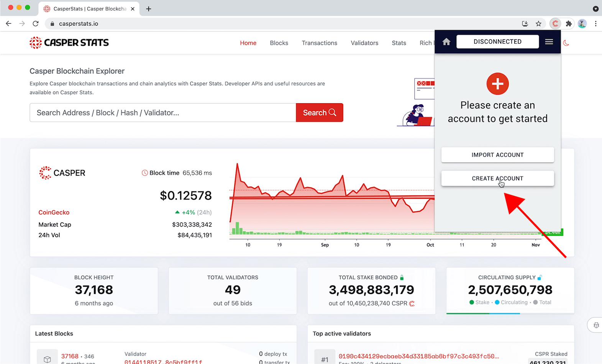This screenshot has width=602, height=364.
Task: Click the Stake legend item
Action: point(479,302)
